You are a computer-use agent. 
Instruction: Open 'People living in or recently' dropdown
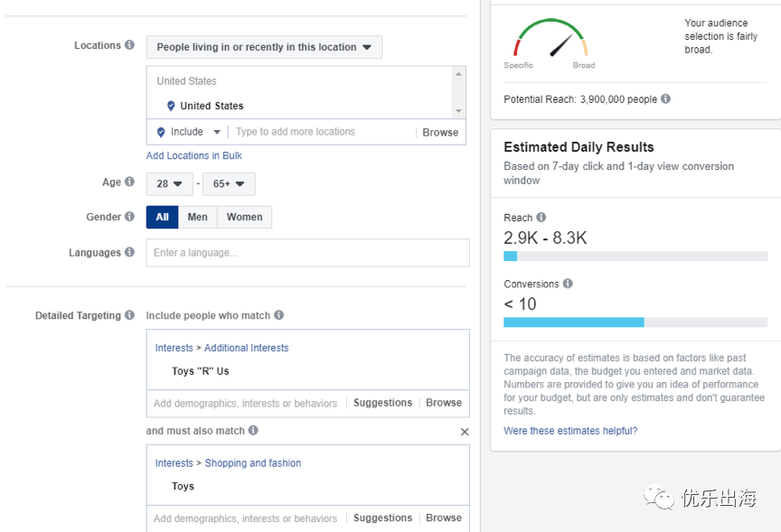[x=264, y=47]
